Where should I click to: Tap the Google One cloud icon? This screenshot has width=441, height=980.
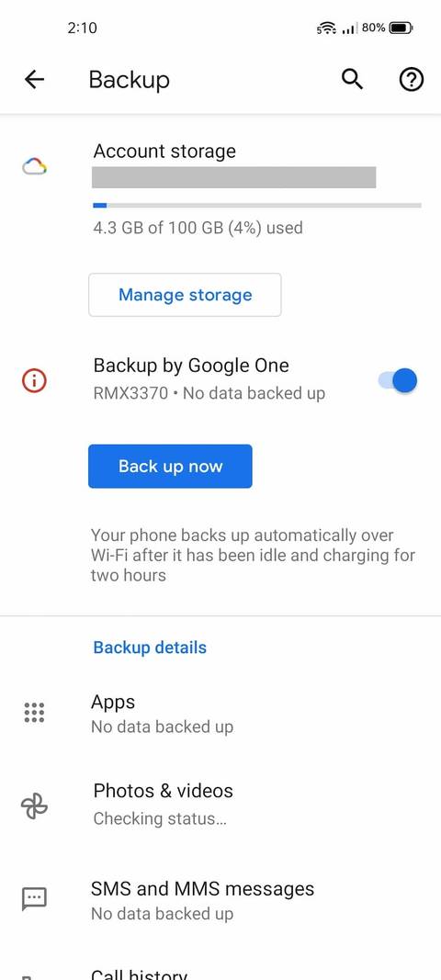34,167
